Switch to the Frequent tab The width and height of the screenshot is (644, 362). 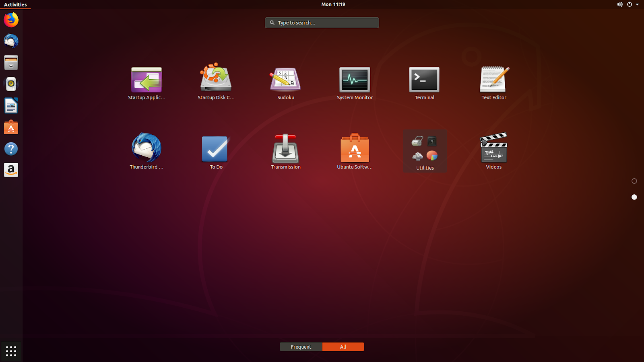point(301,347)
